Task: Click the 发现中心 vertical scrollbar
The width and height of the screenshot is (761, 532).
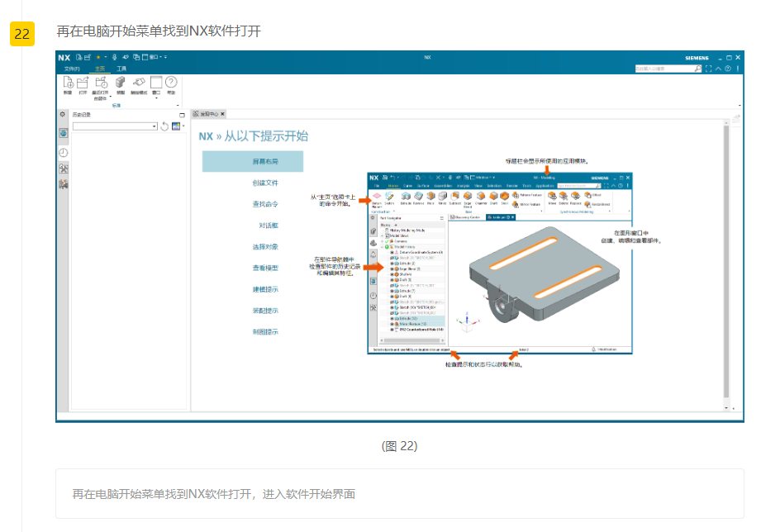Action: tap(726, 262)
